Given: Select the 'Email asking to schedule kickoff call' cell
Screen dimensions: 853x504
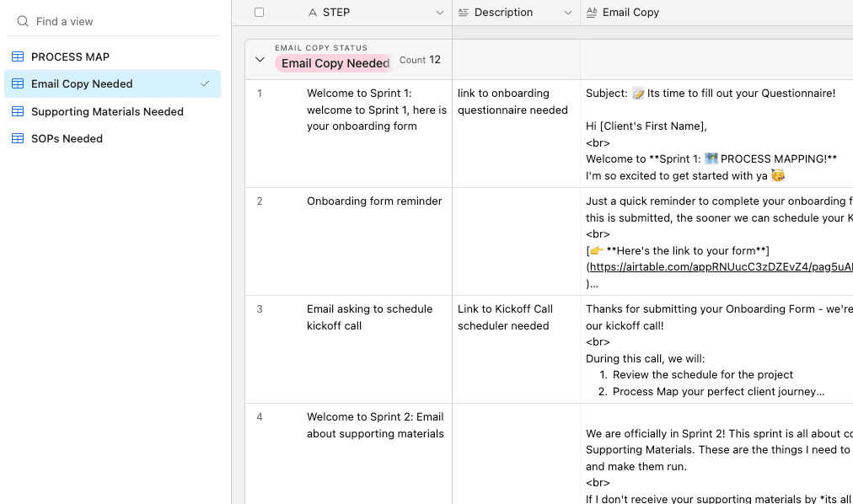Looking at the screenshot, I should click(377, 350).
